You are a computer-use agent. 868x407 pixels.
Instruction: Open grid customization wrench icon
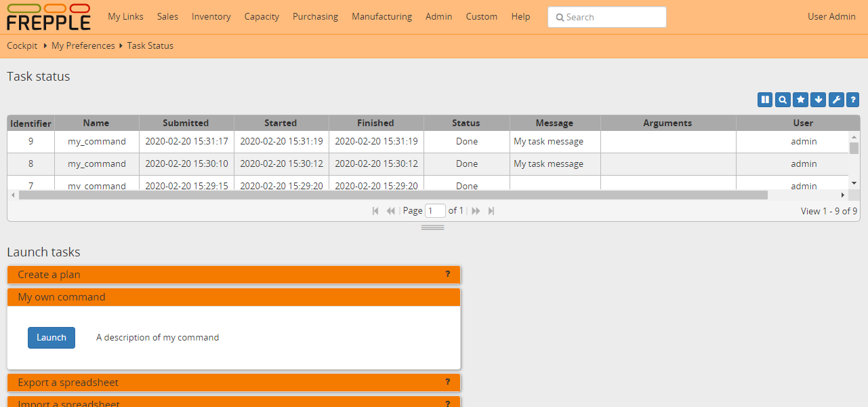[835, 100]
